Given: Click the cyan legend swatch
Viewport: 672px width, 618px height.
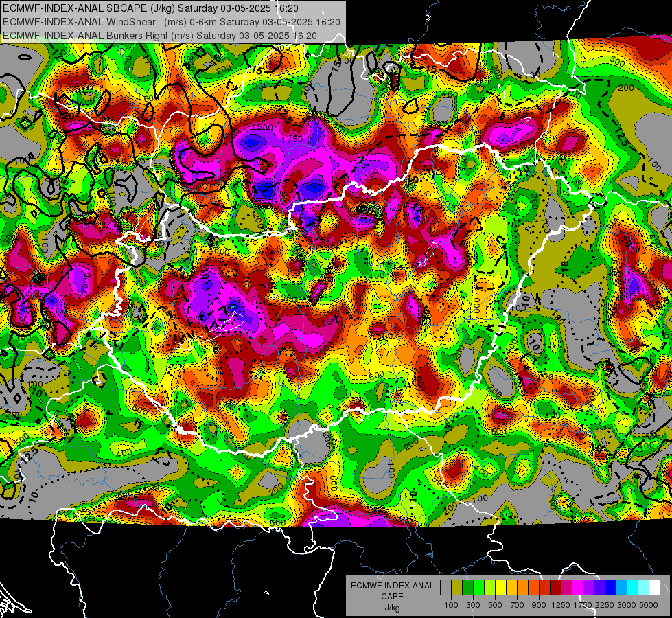Looking at the screenshot, I should (x=633, y=588).
